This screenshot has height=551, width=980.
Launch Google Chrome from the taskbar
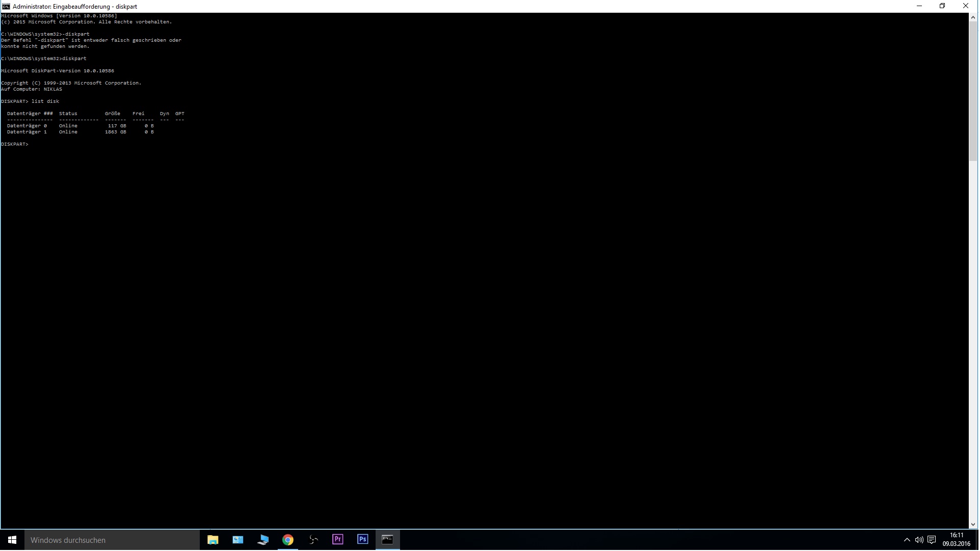[x=288, y=540]
